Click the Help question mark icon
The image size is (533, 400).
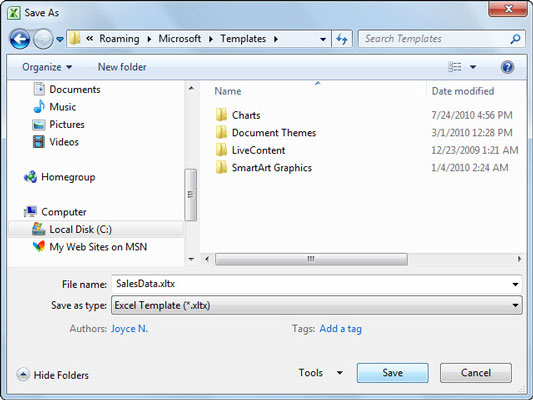tap(507, 67)
